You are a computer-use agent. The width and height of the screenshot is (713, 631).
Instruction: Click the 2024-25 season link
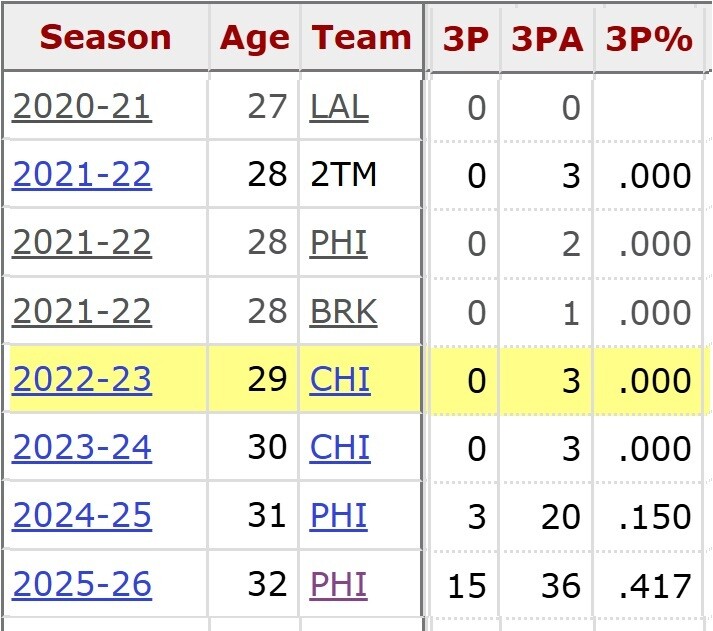[x=82, y=516]
